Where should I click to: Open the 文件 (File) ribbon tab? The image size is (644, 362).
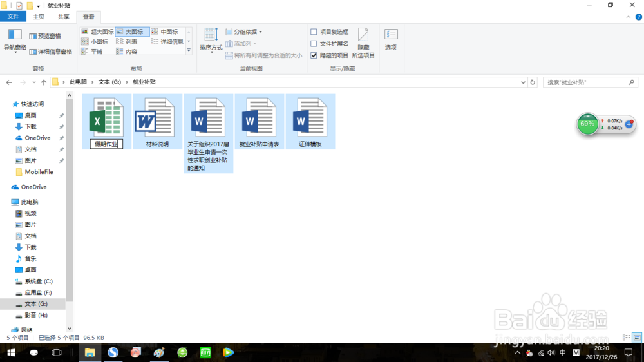13,17
